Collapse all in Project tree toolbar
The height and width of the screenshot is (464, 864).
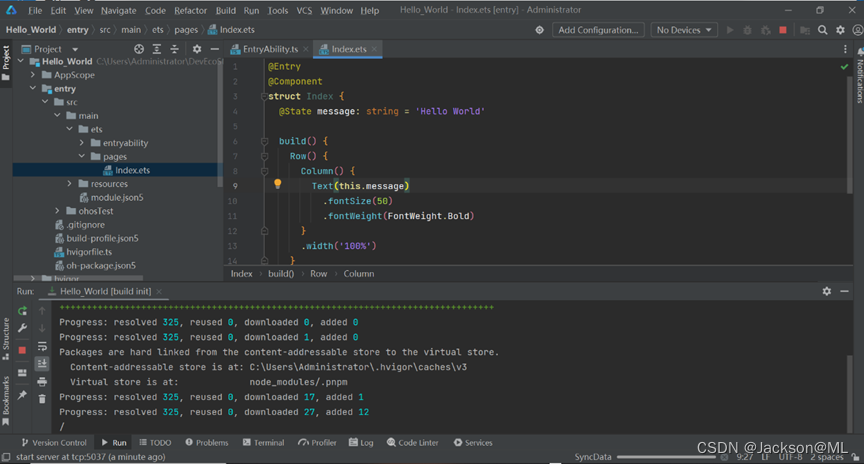pos(175,49)
